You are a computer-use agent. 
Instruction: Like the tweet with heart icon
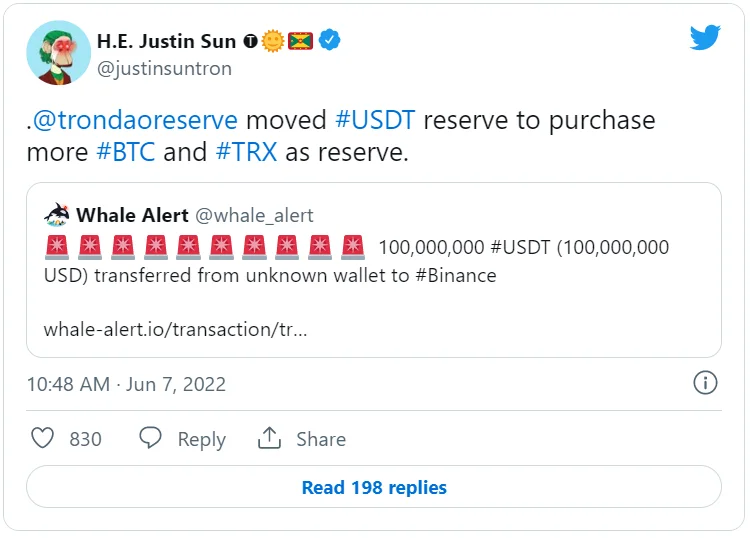42,439
